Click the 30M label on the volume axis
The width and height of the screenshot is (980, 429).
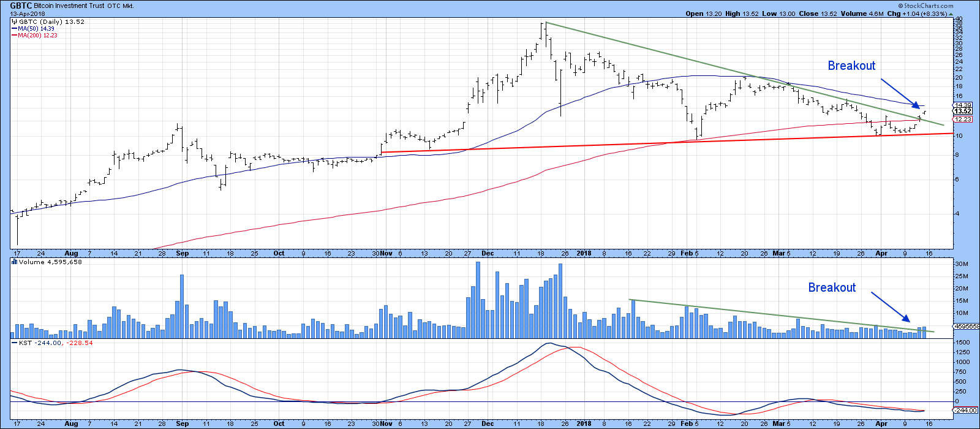coord(963,264)
